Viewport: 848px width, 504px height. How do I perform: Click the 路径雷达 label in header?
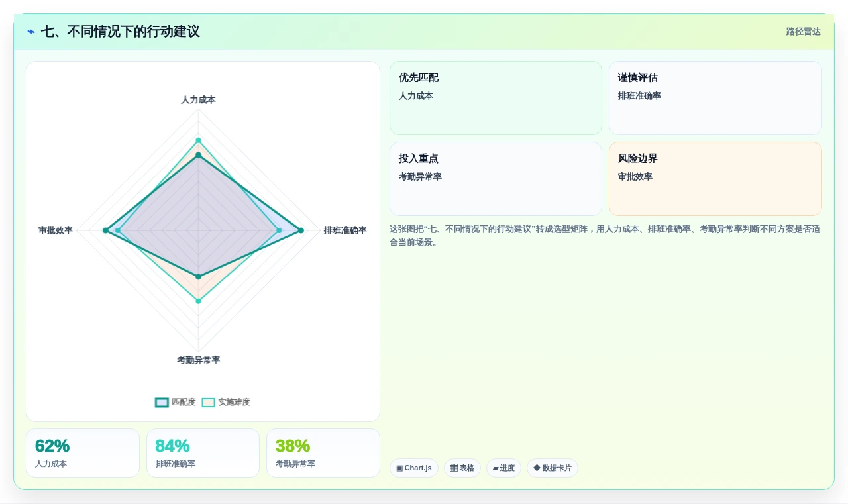pos(803,32)
